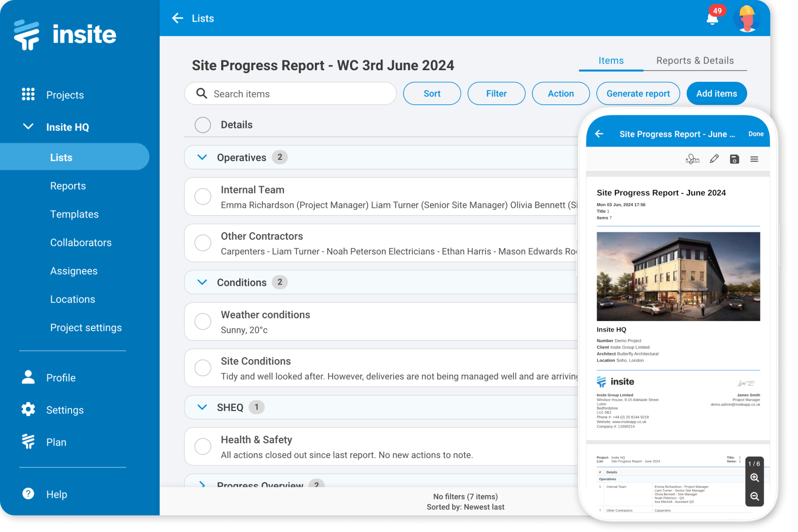Zoom in on the report preview page

755,478
